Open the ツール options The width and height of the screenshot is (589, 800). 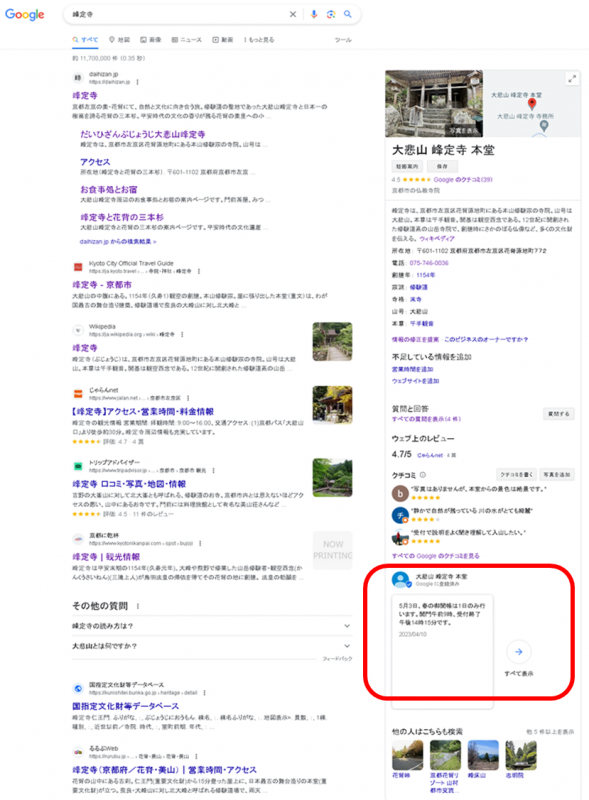pyautogui.click(x=343, y=40)
